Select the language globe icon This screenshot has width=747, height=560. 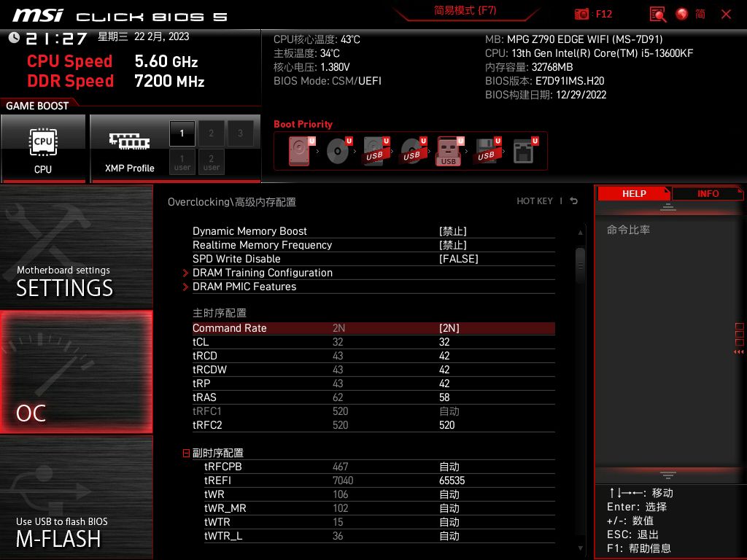[x=681, y=14]
